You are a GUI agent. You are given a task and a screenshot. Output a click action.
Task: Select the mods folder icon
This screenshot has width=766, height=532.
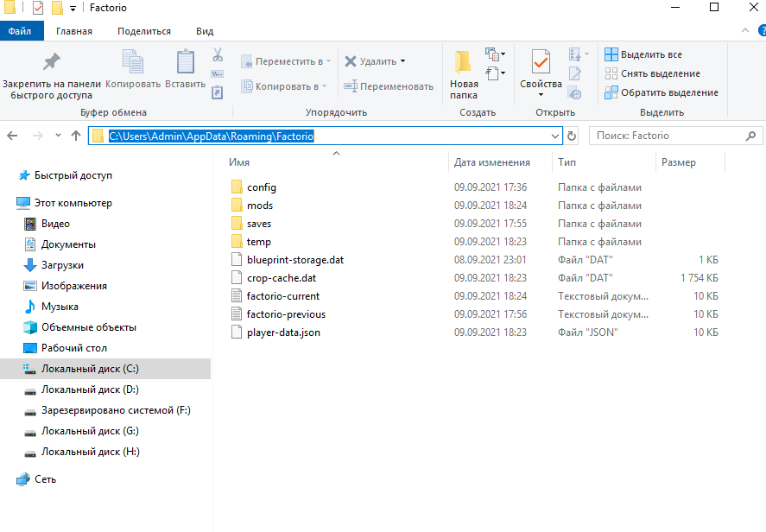point(237,206)
